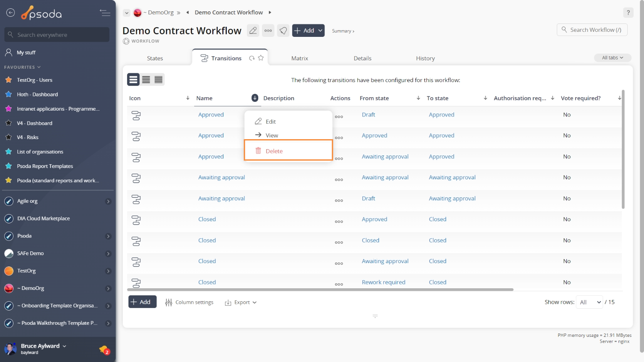Select the compact row density view
This screenshot has height=362, width=644.
click(x=158, y=80)
